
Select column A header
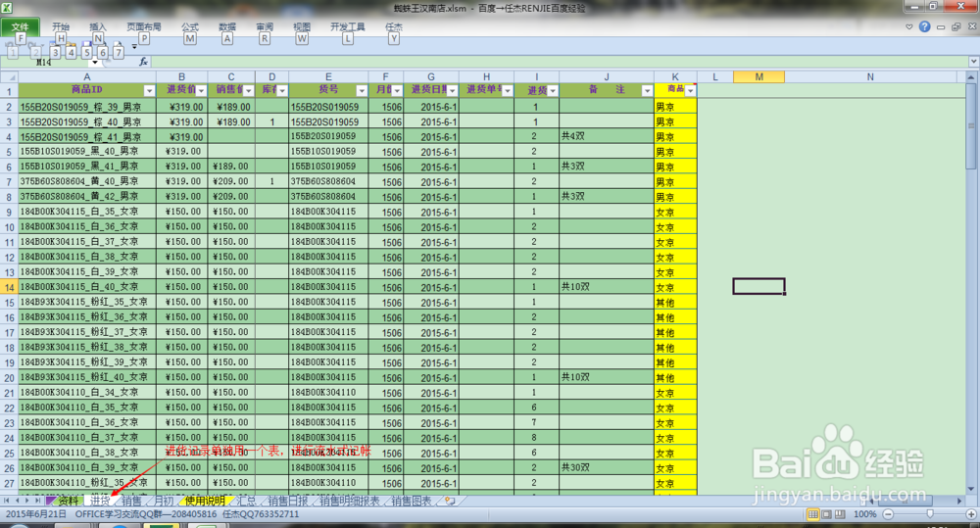(87, 76)
